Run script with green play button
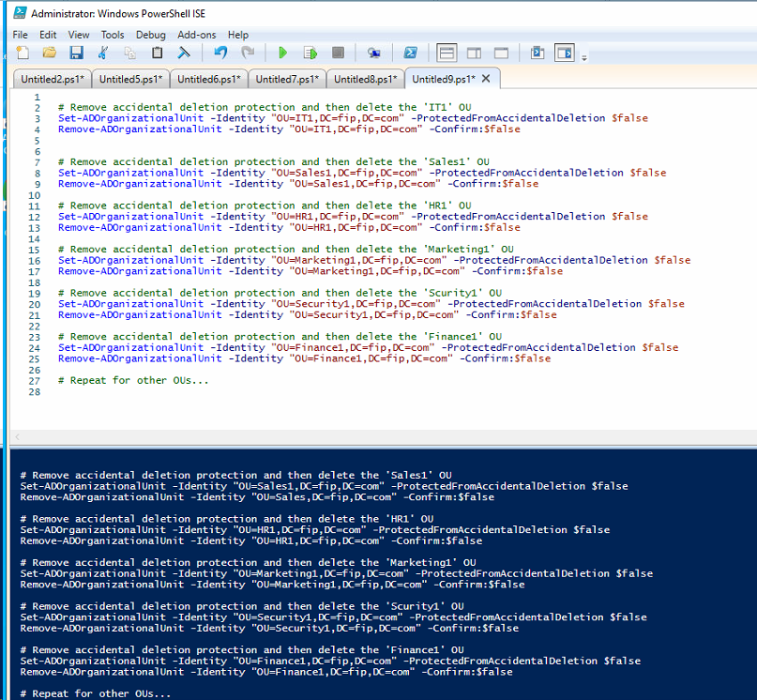 coord(283,53)
